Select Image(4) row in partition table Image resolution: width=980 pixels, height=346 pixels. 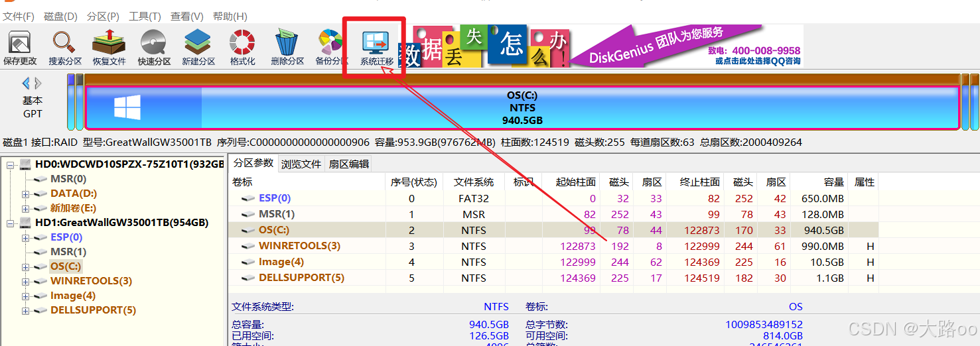[x=553, y=262]
